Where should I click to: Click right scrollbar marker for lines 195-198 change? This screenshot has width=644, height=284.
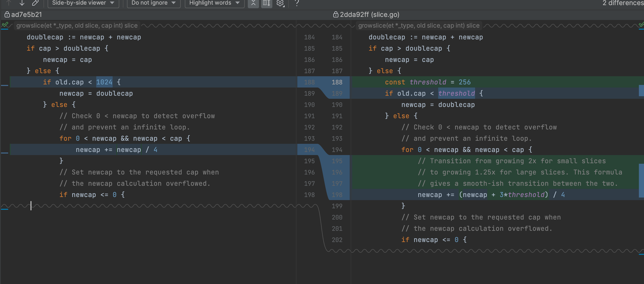[x=641, y=181]
